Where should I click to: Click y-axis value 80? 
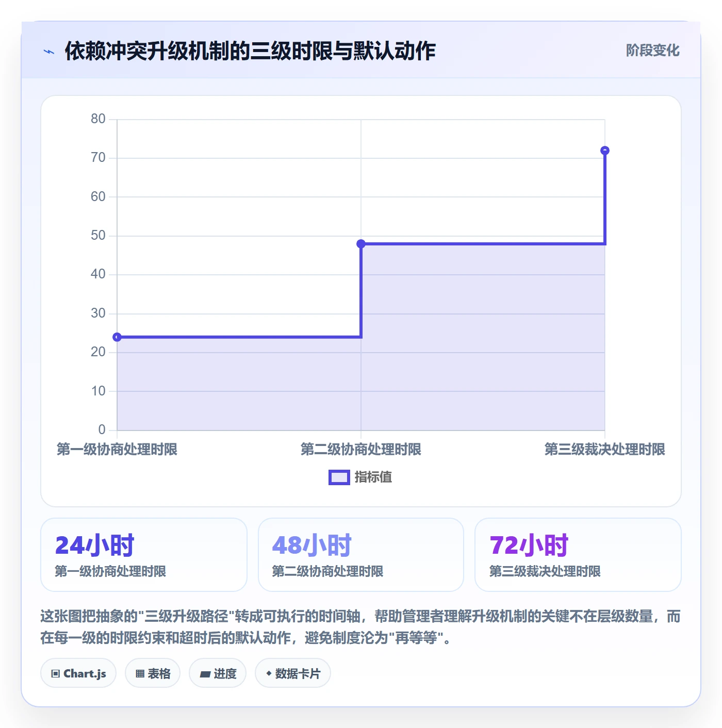[98, 119]
